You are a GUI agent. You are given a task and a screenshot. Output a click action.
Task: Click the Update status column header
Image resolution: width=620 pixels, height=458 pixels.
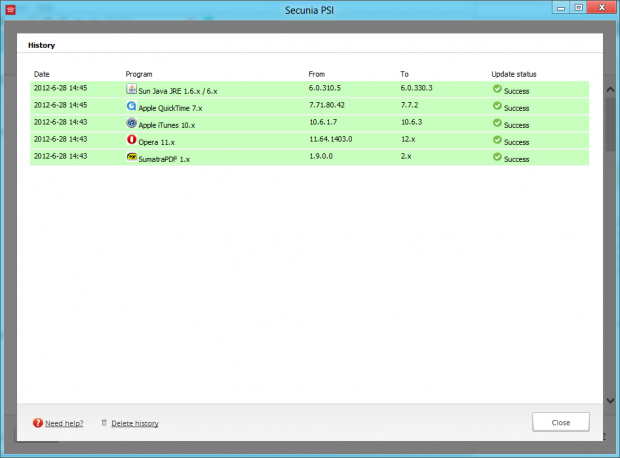(515, 74)
